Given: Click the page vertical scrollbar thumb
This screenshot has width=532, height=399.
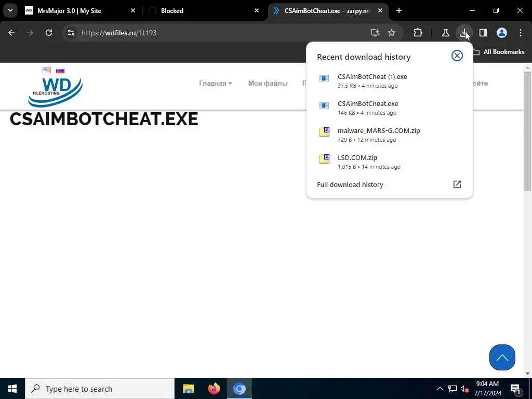Looking at the screenshot, I should 527,130.
